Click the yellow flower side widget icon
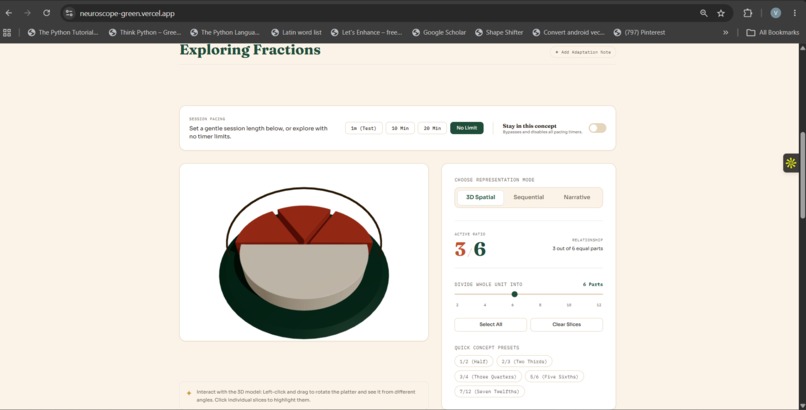 [x=791, y=163]
